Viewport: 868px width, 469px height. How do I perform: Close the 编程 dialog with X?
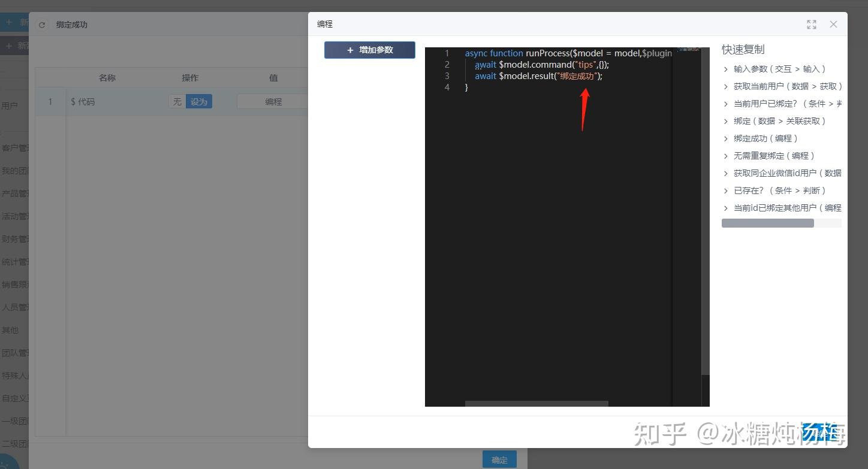coord(833,25)
